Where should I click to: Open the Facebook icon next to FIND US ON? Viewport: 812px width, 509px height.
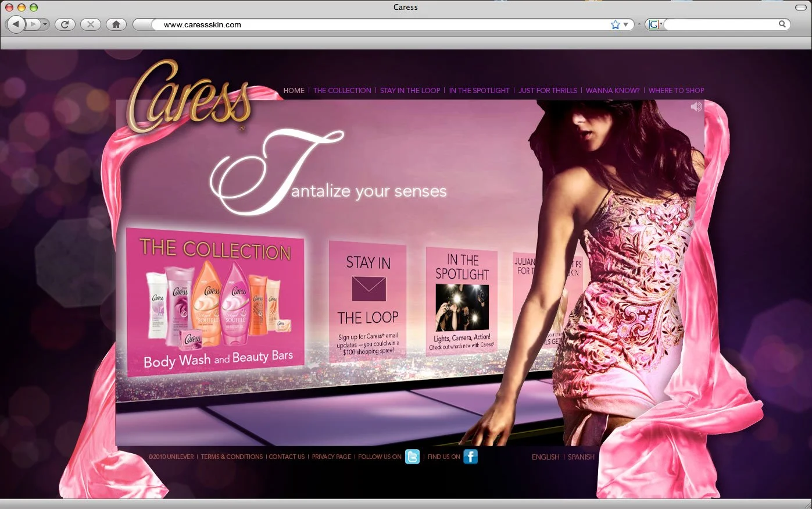pyautogui.click(x=471, y=457)
